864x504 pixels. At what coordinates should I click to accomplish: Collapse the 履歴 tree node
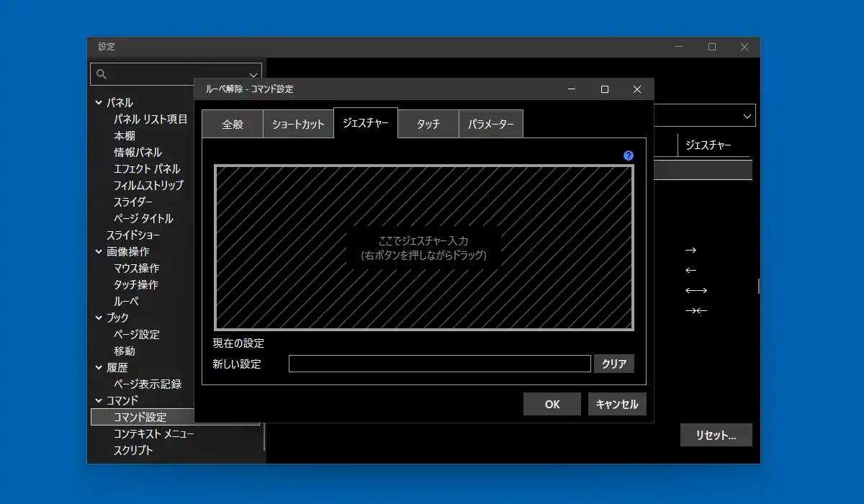[x=99, y=367]
